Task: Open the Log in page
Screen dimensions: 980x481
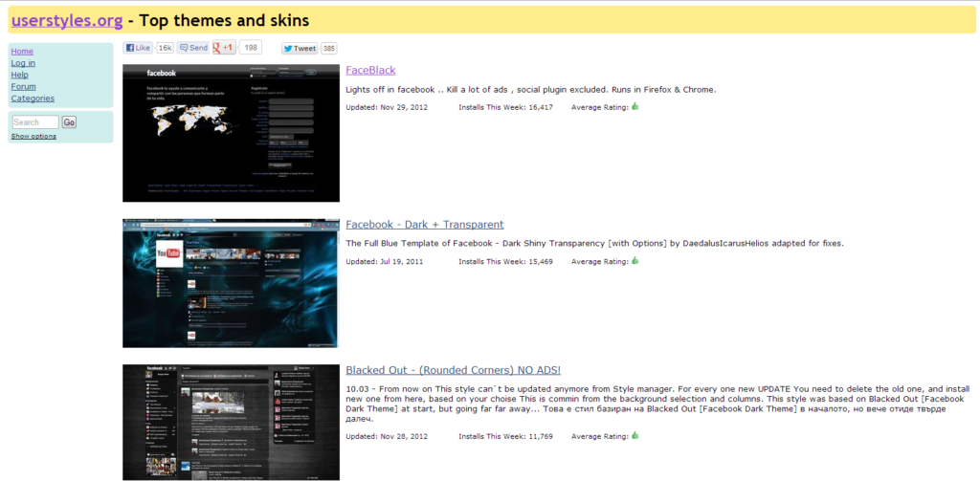Action: [x=23, y=63]
